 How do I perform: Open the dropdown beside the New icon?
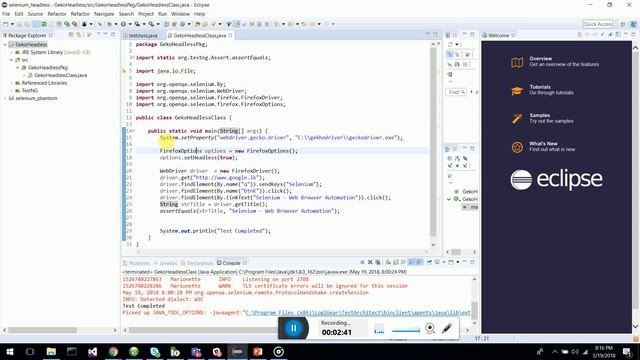pyautogui.click(x=12, y=24)
